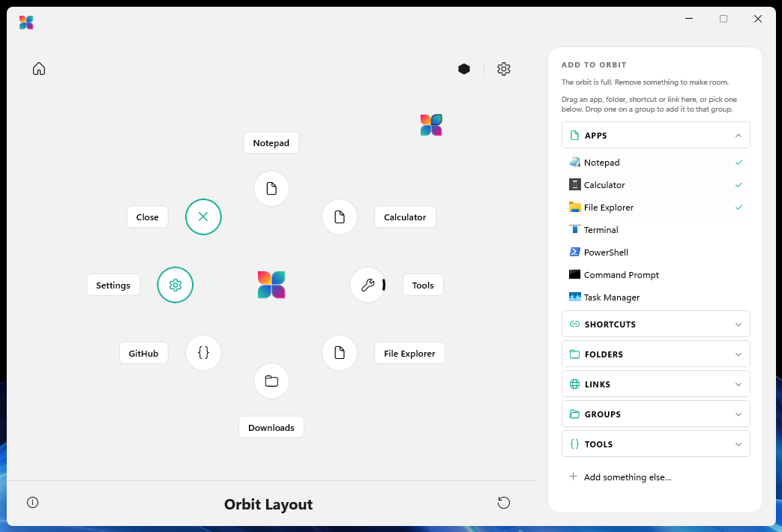The image size is (782, 532).
Task: Maximize the application window
Action: click(724, 19)
